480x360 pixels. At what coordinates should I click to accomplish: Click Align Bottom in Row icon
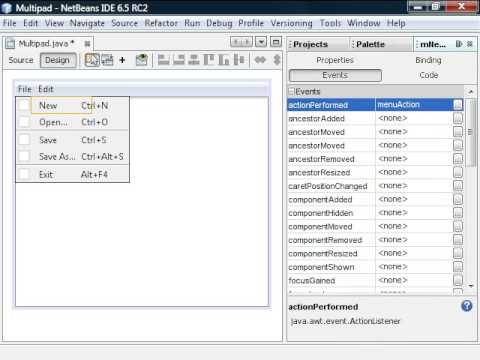coord(224,60)
